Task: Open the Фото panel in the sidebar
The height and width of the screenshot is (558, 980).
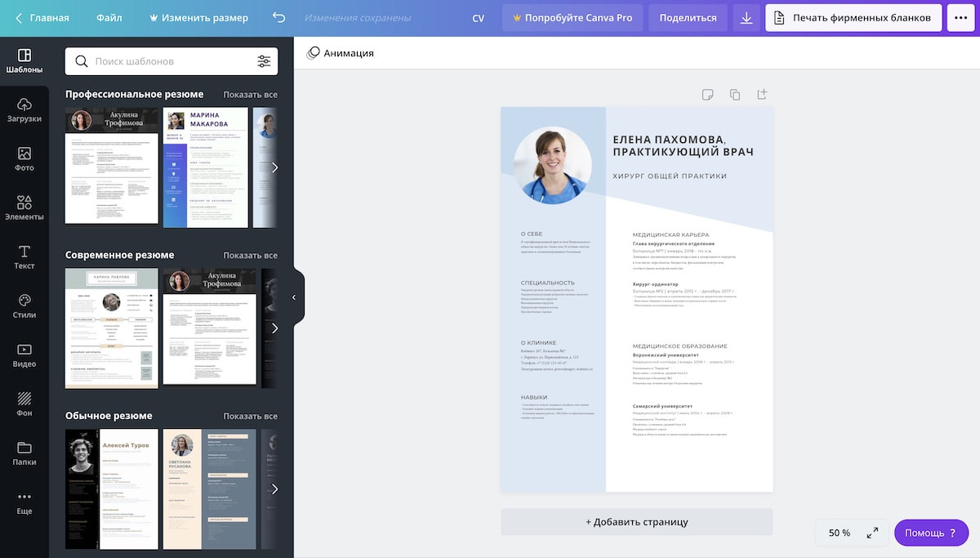Action: point(24,157)
